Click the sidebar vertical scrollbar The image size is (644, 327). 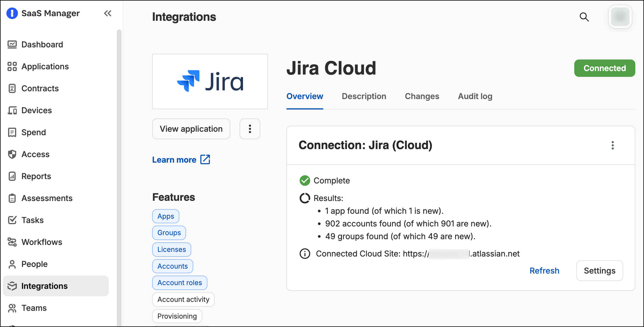(x=119, y=178)
